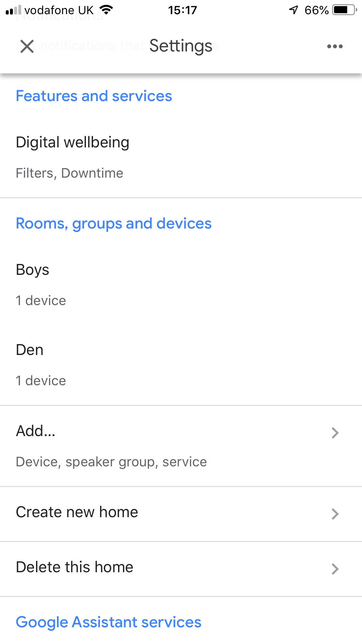
Task: Tap Features and services heading
Action: 94,96
